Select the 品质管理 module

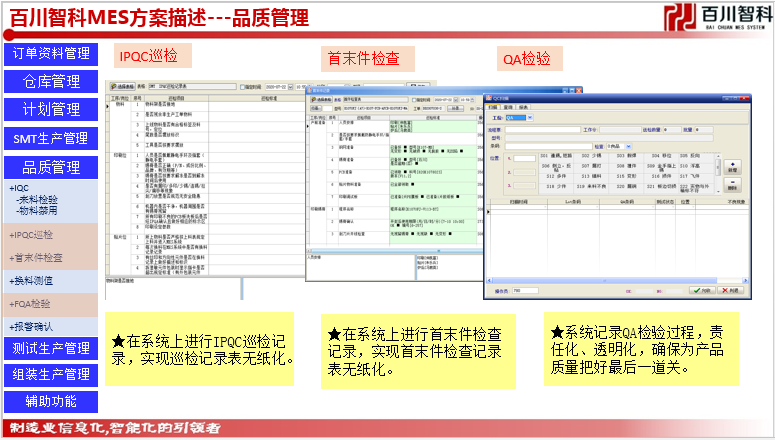coord(51,167)
